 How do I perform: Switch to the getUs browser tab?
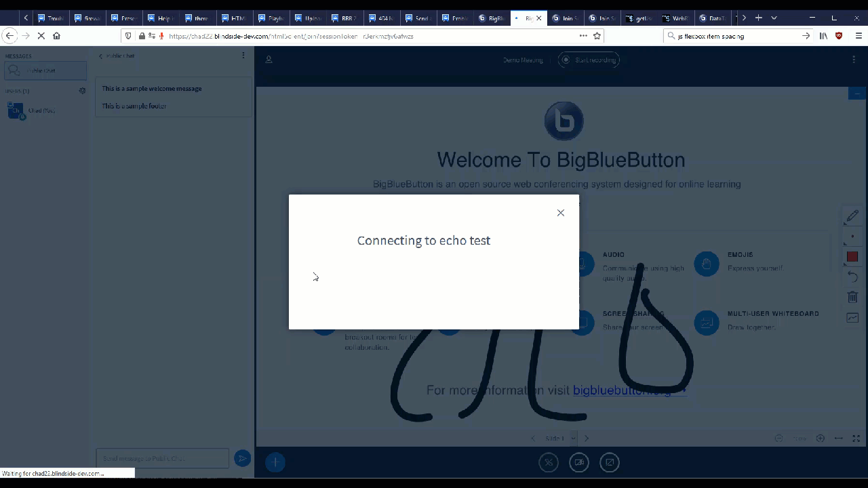point(637,18)
